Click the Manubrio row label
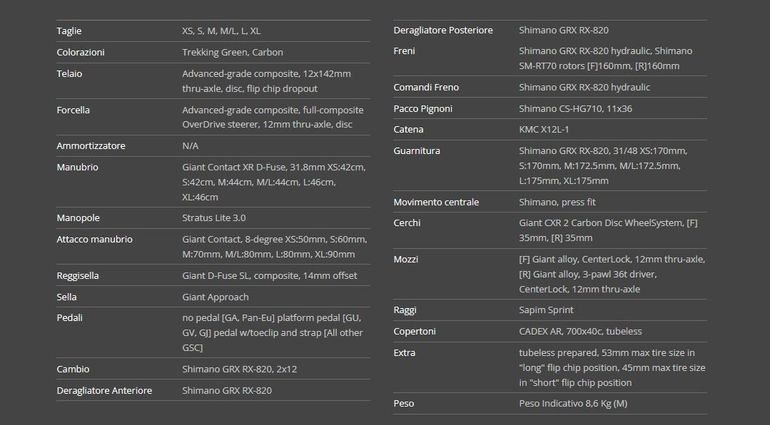This screenshot has height=425, width=770. 77,167
